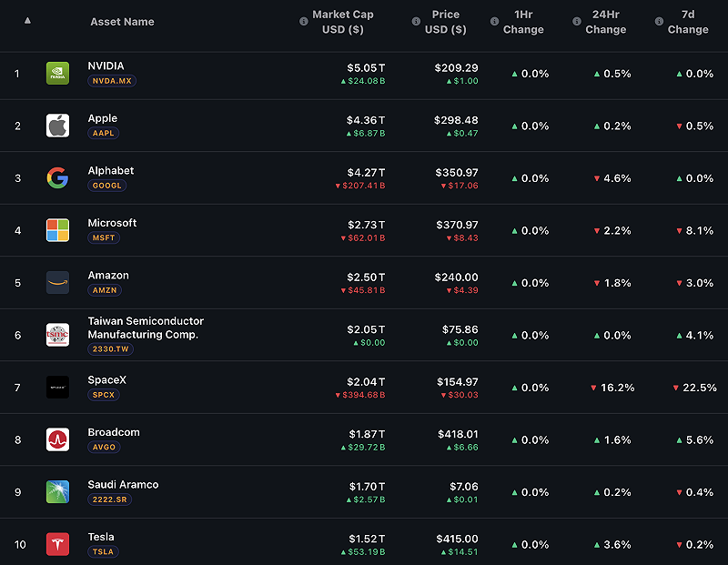
Task: Click the TSLA ticker badge
Action: coord(103,552)
